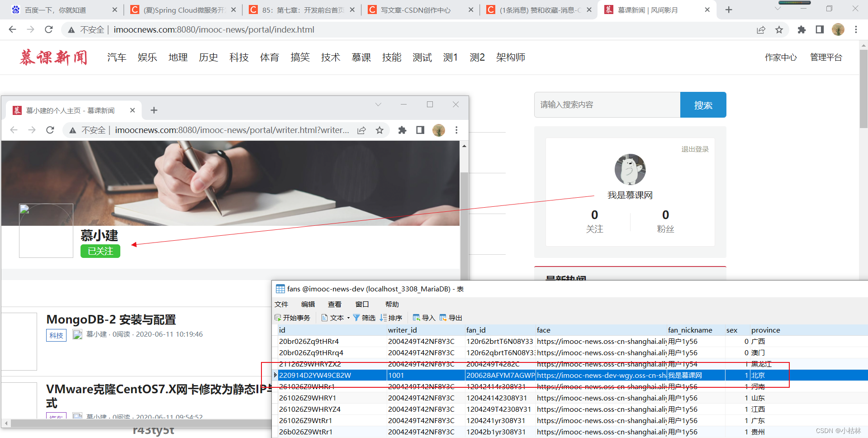Open the 帮助 menu in Navicat

click(x=392, y=304)
